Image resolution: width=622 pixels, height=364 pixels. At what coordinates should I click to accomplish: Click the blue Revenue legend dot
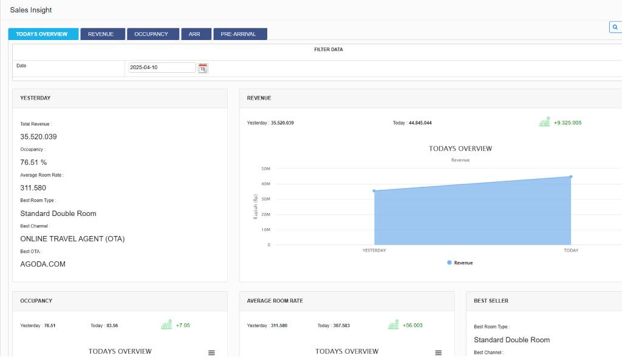pyautogui.click(x=449, y=263)
